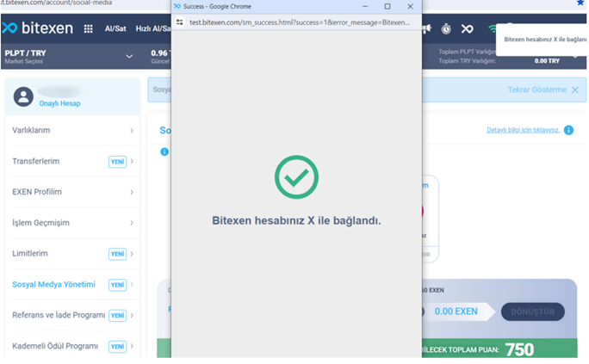Click the YENİ badge next to Transferlerim
Image resolution: width=589 pixels, height=364 pixels.
[x=118, y=162]
